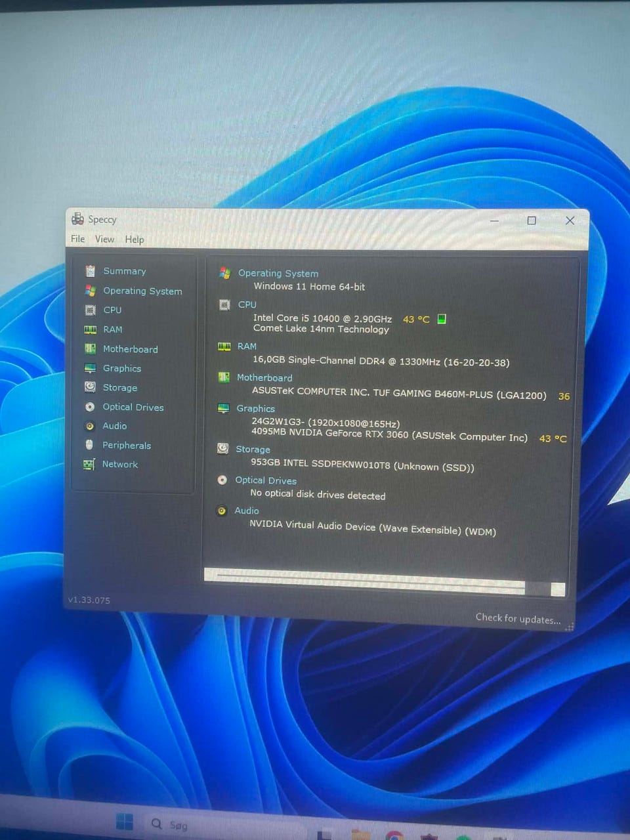Viewport: 630px width, 840px height.
Task: Select the monitor line 24G2W1G3- (1920x1080@165Hz)
Action: (x=325, y=423)
